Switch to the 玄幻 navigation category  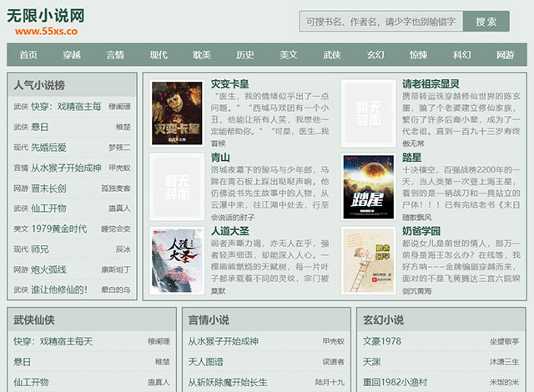point(375,55)
